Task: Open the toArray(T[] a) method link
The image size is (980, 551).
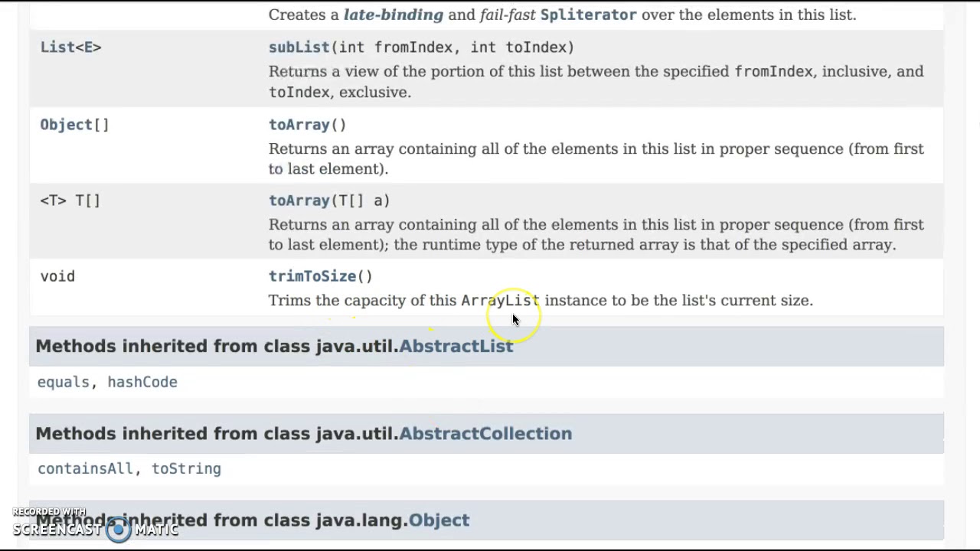Action: point(299,201)
